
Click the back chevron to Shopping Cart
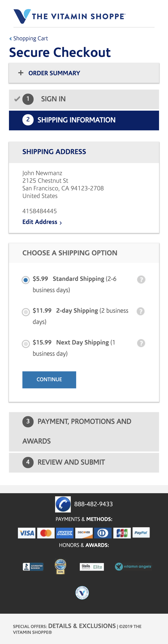coord(10,38)
